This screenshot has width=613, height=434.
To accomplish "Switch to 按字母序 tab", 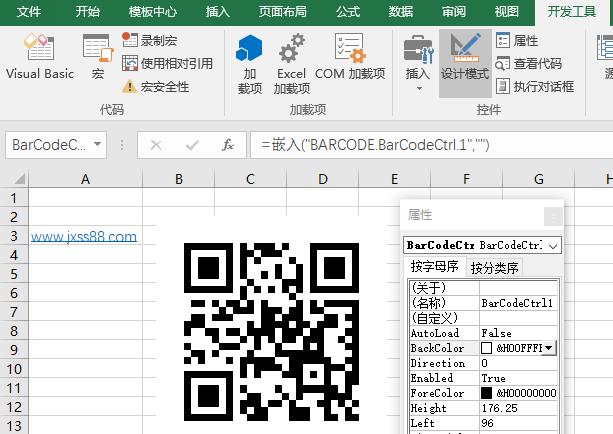I will [434, 266].
